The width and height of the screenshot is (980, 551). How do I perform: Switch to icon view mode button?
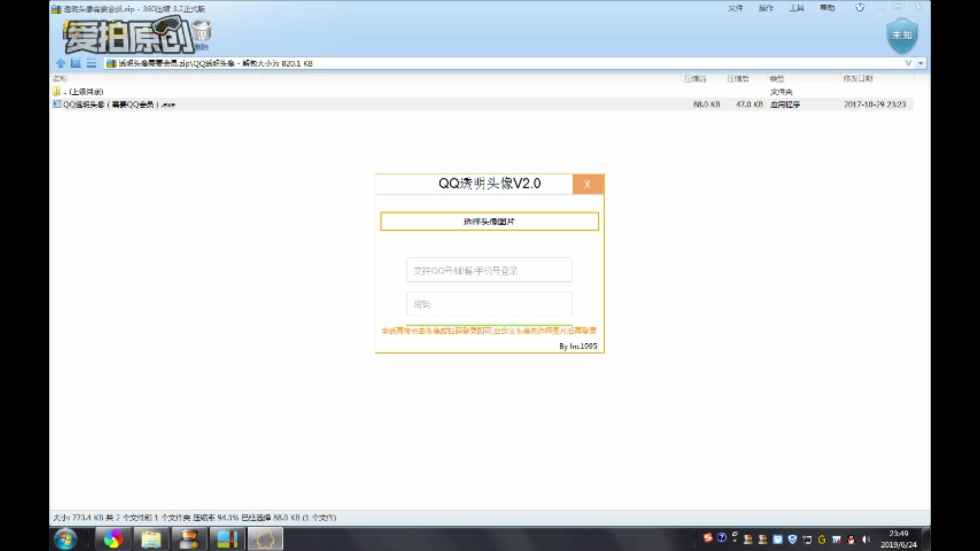coord(76,63)
